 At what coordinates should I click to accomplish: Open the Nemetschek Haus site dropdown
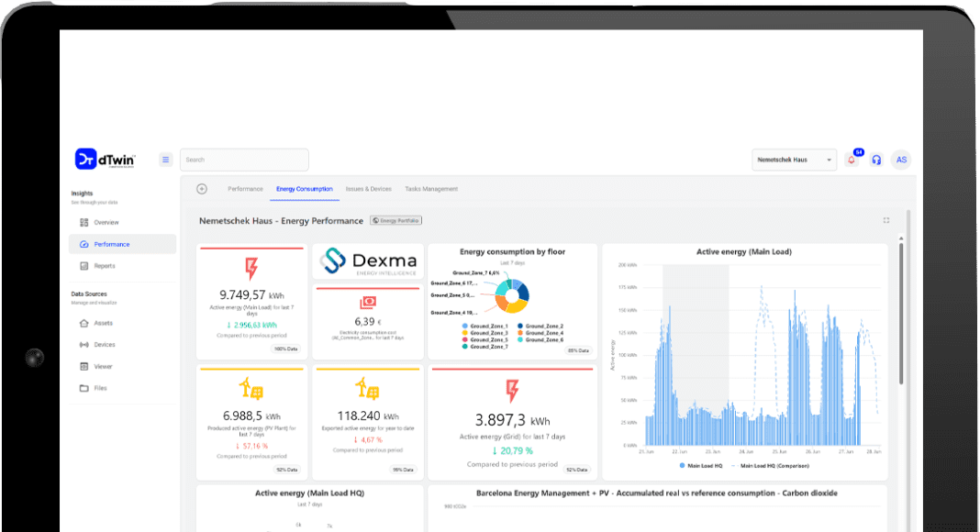[x=794, y=160]
